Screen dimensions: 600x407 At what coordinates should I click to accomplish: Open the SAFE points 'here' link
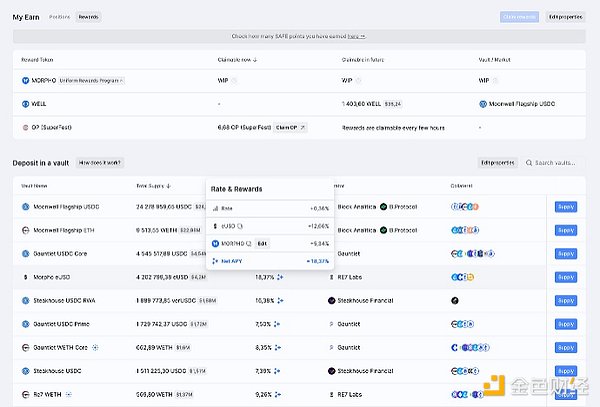[353, 35]
